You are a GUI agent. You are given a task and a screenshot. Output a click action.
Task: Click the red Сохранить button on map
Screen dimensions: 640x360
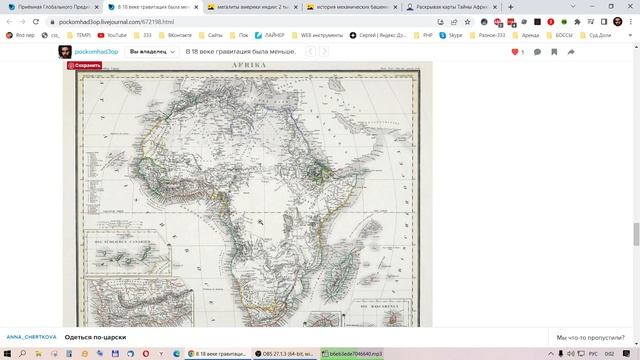[84, 65]
